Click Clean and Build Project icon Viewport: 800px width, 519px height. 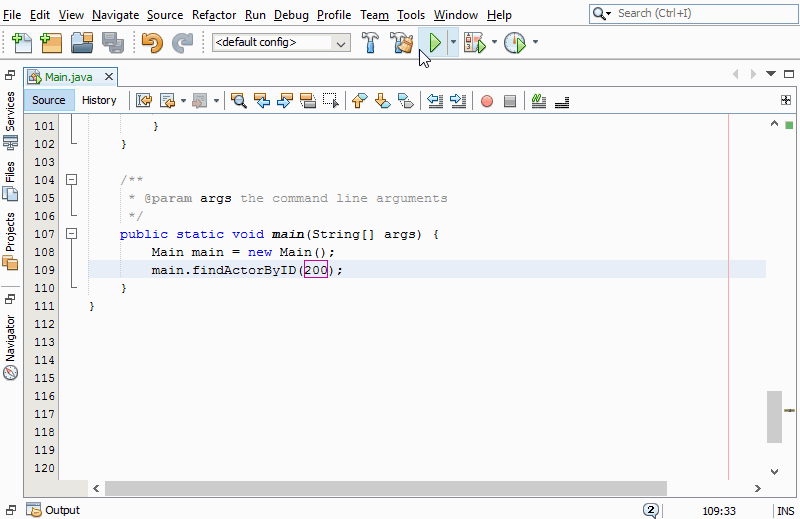[x=402, y=43]
